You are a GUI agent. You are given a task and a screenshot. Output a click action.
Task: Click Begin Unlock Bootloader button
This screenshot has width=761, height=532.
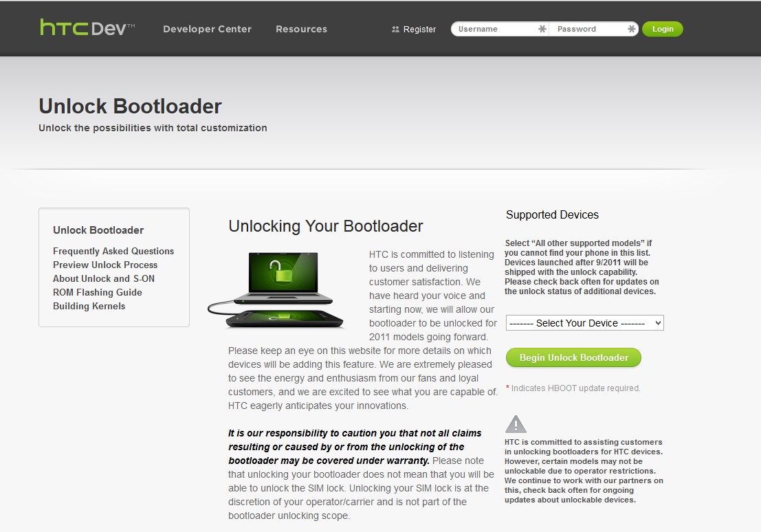point(573,357)
